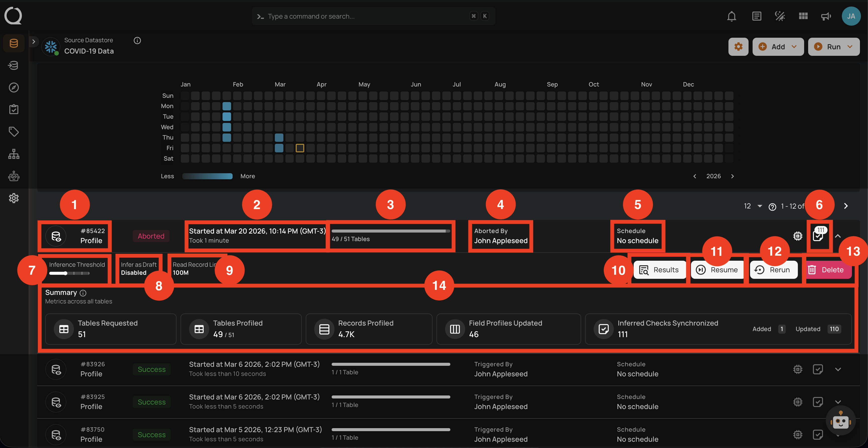This screenshot has width=868, height=448.
Task: Open the hierarchy tree icon in sidebar
Action: tap(14, 154)
